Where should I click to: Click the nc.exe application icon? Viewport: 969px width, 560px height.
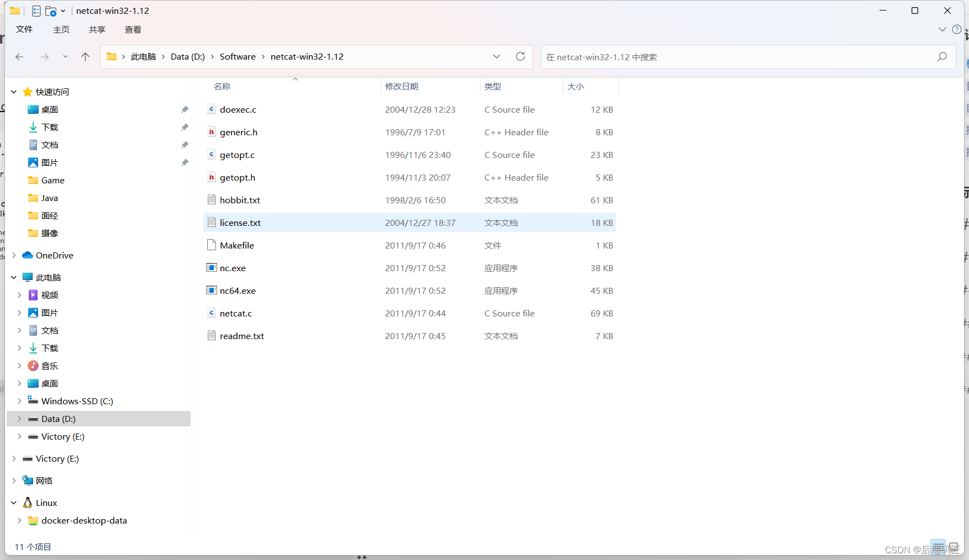click(211, 268)
